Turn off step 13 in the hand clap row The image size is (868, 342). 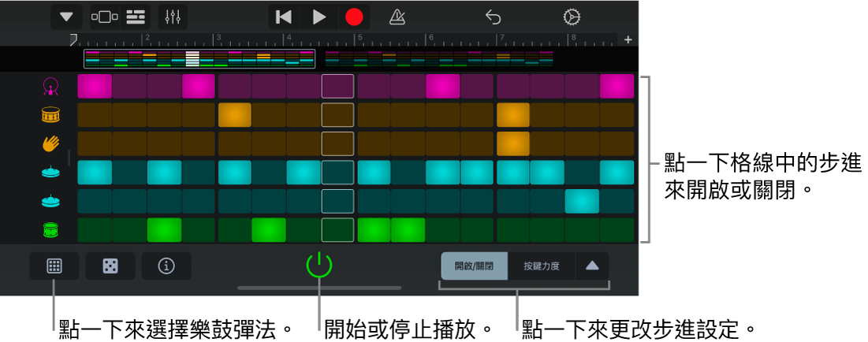tap(513, 144)
